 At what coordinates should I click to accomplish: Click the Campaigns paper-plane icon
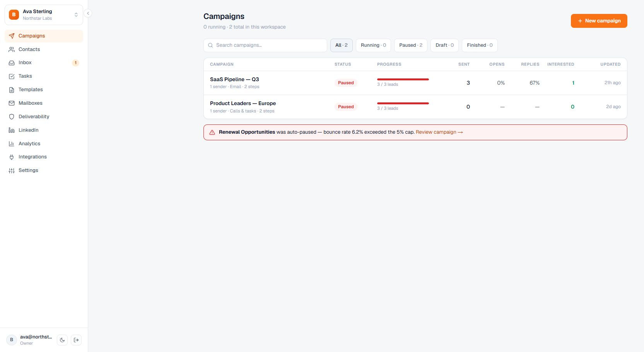(12, 36)
